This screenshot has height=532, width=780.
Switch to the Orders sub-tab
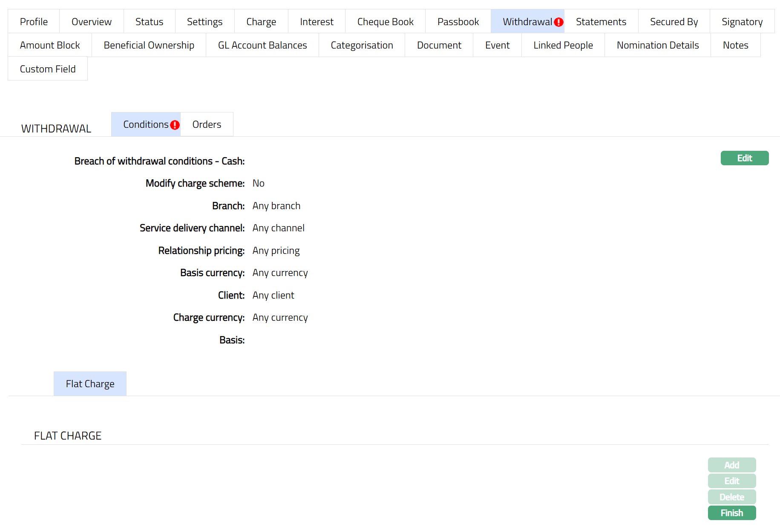(x=207, y=124)
